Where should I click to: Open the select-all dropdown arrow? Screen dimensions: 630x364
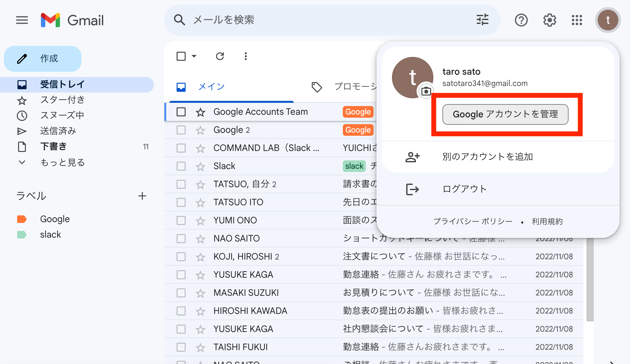click(x=194, y=56)
